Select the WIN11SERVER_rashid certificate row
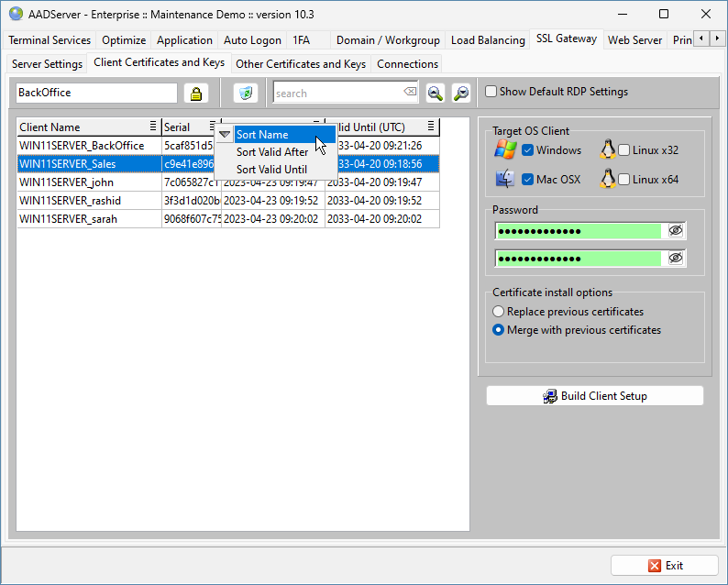The image size is (728, 585). (x=70, y=201)
